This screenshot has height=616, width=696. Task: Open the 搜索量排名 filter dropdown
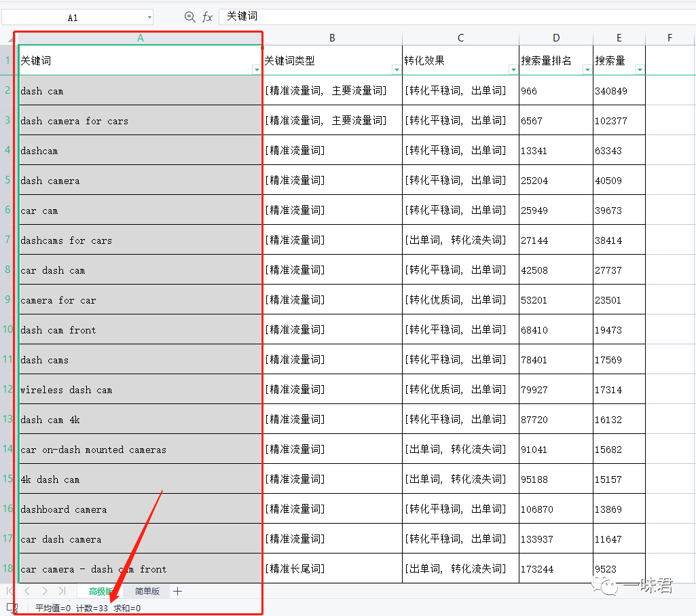click(587, 69)
